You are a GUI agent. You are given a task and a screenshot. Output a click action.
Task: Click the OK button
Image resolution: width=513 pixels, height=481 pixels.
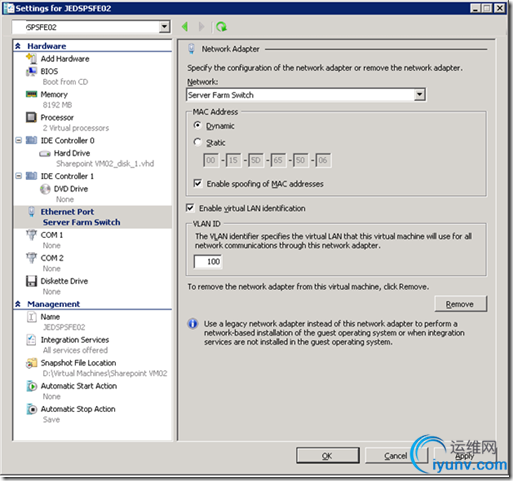coord(328,456)
